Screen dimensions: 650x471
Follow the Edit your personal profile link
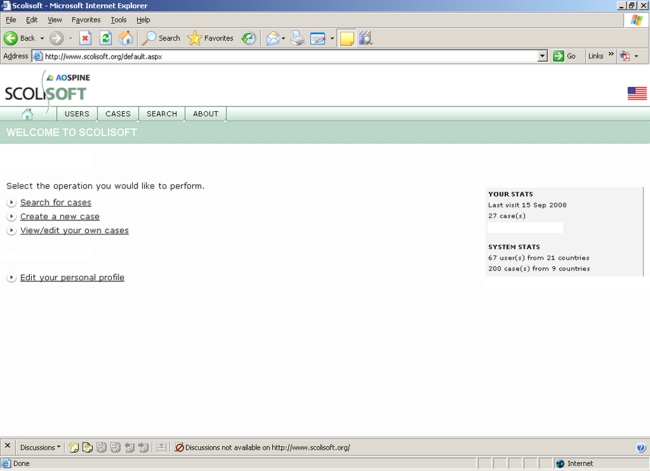pos(72,277)
